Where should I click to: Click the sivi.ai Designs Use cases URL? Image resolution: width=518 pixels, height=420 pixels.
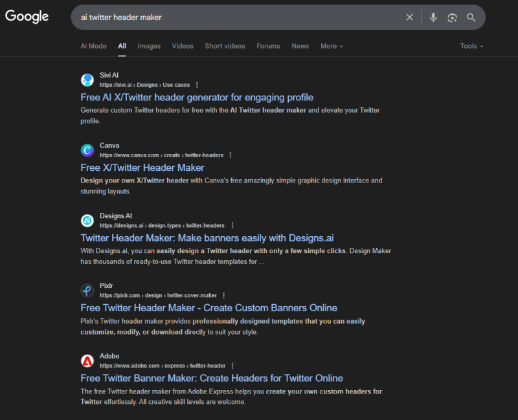(144, 85)
